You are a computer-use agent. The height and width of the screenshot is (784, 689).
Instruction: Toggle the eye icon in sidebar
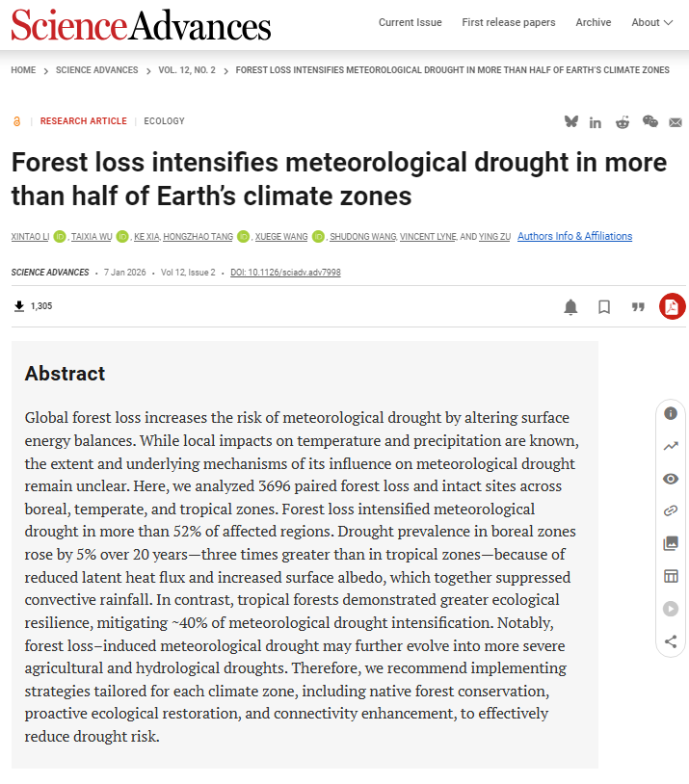(x=671, y=479)
